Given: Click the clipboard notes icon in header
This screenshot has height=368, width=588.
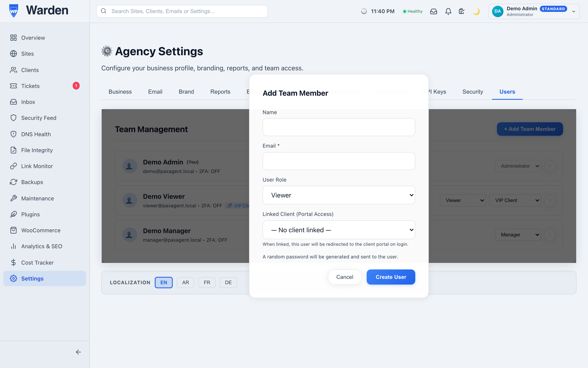Looking at the screenshot, I should [x=462, y=11].
